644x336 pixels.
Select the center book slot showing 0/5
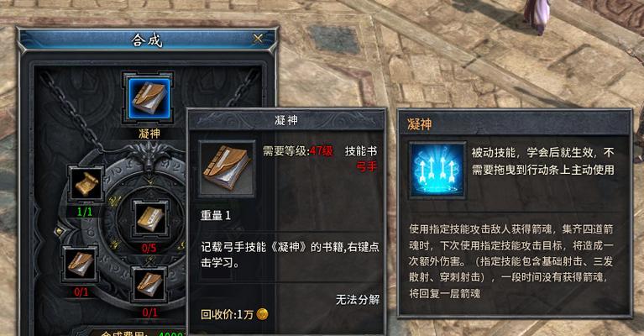150,219
